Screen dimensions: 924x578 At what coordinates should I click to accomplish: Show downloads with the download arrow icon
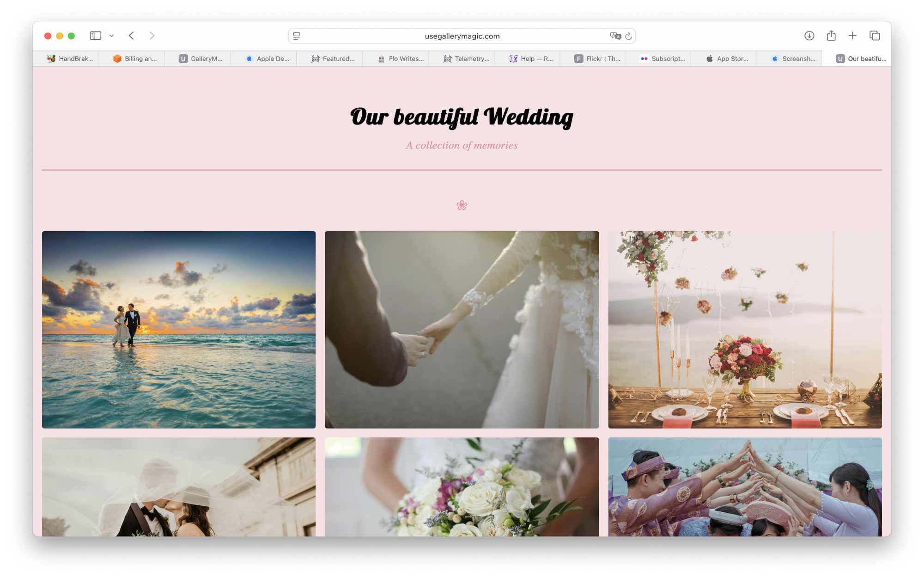click(809, 36)
